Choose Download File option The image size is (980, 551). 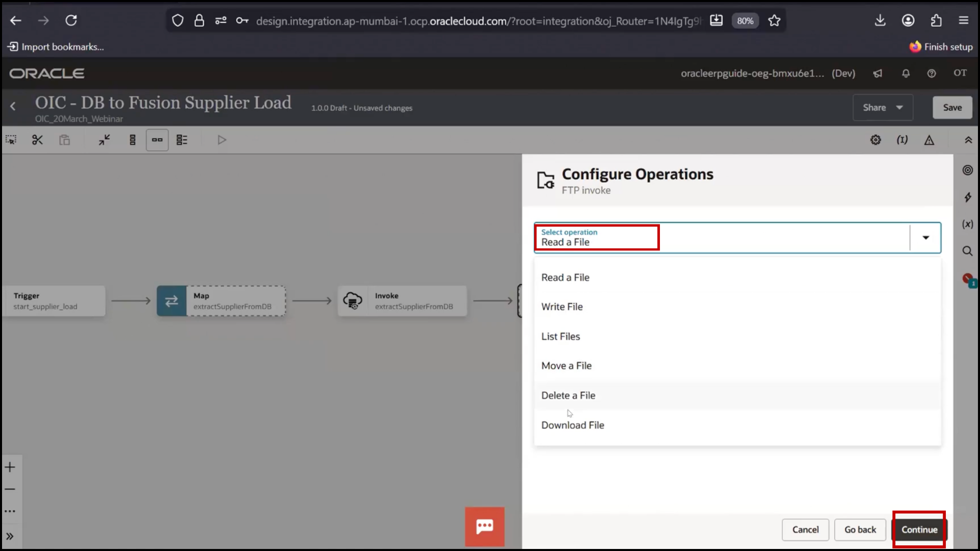(x=738, y=425)
